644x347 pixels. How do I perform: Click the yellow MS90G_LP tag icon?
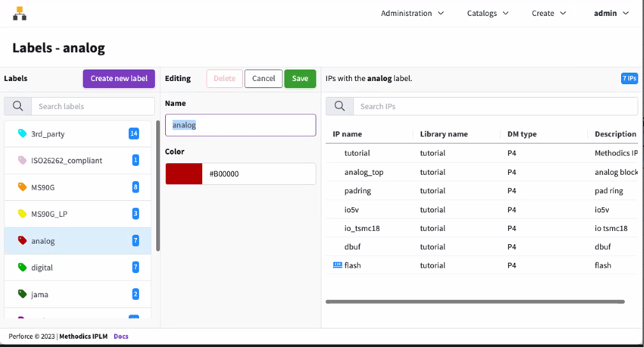pyautogui.click(x=22, y=214)
